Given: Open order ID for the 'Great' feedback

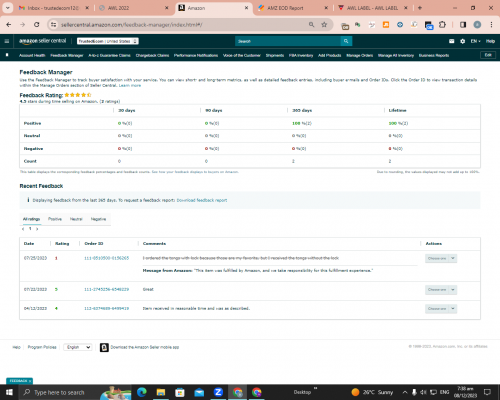Looking at the screenshot, I should [107, 289].
